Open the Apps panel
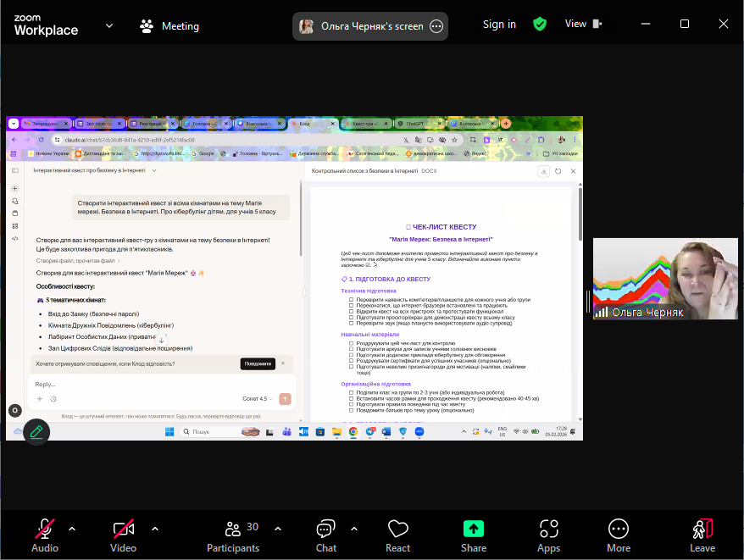 548,535
